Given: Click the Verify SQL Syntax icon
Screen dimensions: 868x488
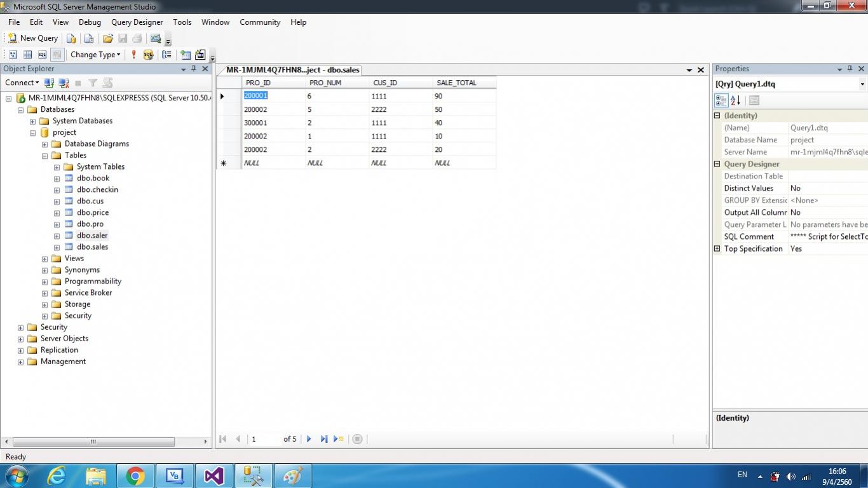Looking at the screenshot, I should click(x=148, y=55).
